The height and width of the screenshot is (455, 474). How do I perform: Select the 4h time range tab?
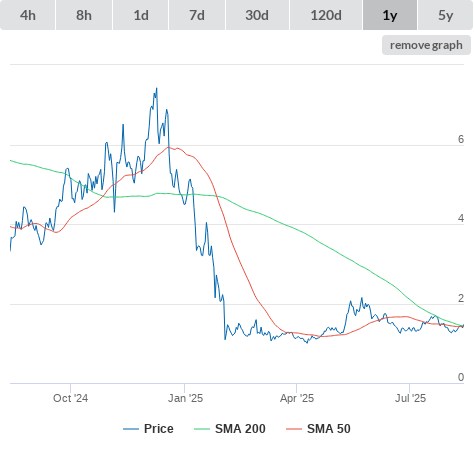tap(28, 15)
